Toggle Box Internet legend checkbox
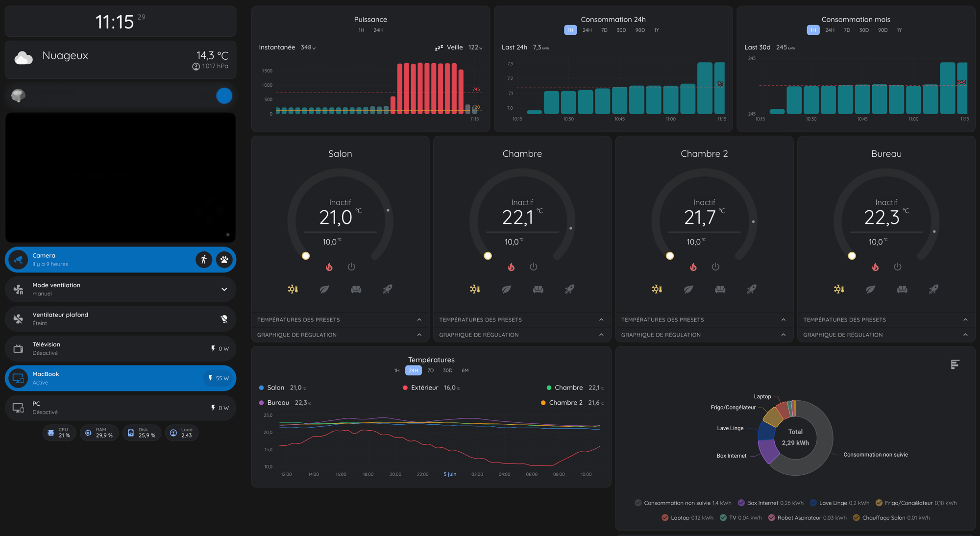Viewport: 980px width, 536px height. (x=741, y=503)
